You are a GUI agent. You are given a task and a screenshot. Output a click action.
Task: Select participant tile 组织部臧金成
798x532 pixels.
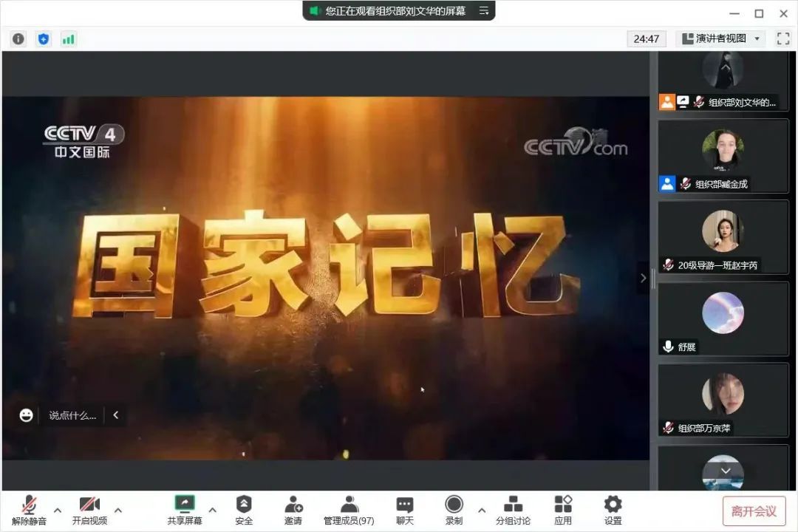[x=723, y=157]
